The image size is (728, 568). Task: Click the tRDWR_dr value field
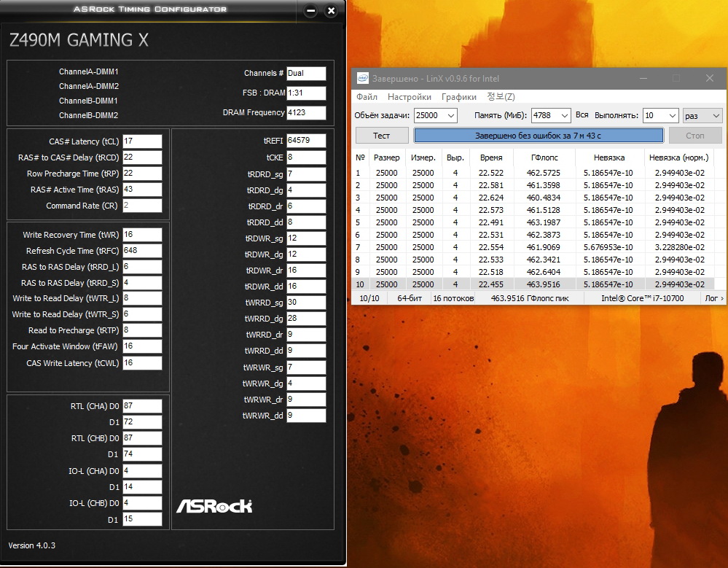coord(306,271)
